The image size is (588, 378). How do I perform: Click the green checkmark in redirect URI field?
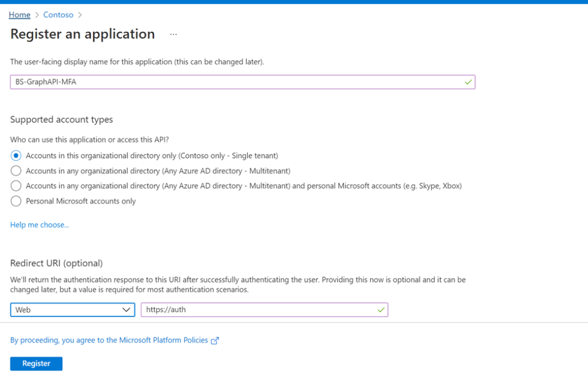381,310
